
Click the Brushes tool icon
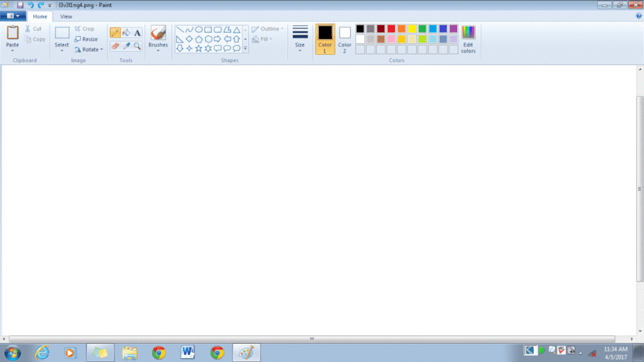coord(158,33)
